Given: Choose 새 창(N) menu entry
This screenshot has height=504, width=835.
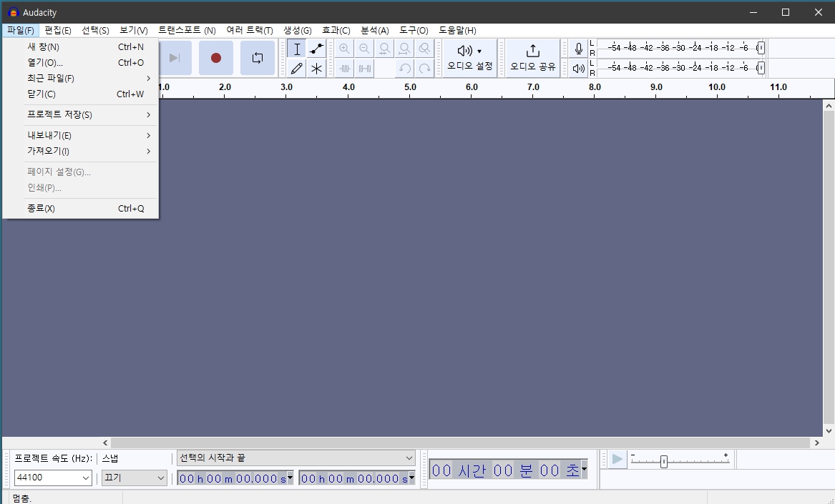Looking at the screenshot, I should pyautogui.click(x=80, y=47).
